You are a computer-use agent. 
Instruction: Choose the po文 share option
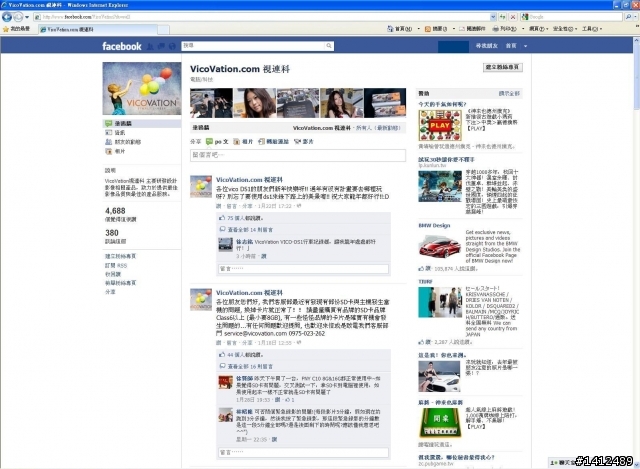217,142
